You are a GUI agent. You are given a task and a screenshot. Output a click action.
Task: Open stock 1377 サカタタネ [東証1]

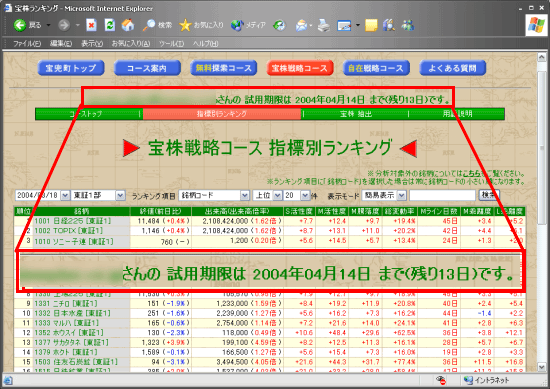(72, 342)
